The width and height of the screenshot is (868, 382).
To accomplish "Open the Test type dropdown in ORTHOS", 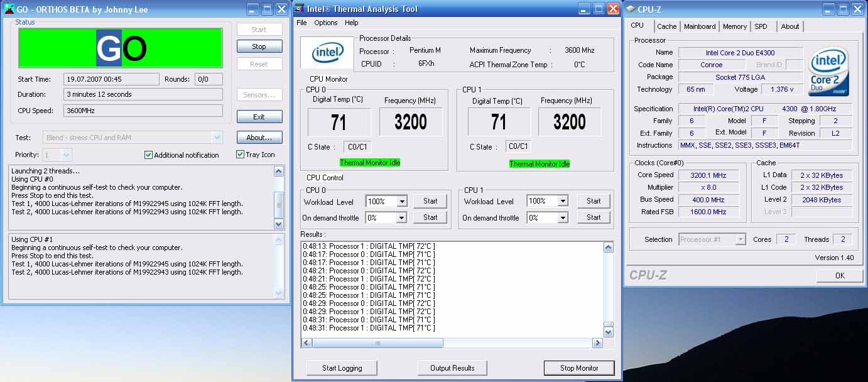I will (217, 138).
